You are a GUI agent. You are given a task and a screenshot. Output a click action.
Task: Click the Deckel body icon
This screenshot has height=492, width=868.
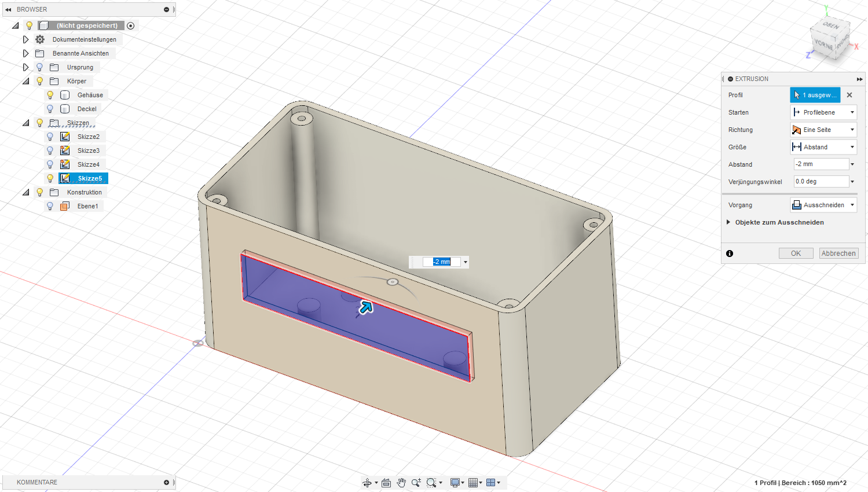tap(65, 109)
